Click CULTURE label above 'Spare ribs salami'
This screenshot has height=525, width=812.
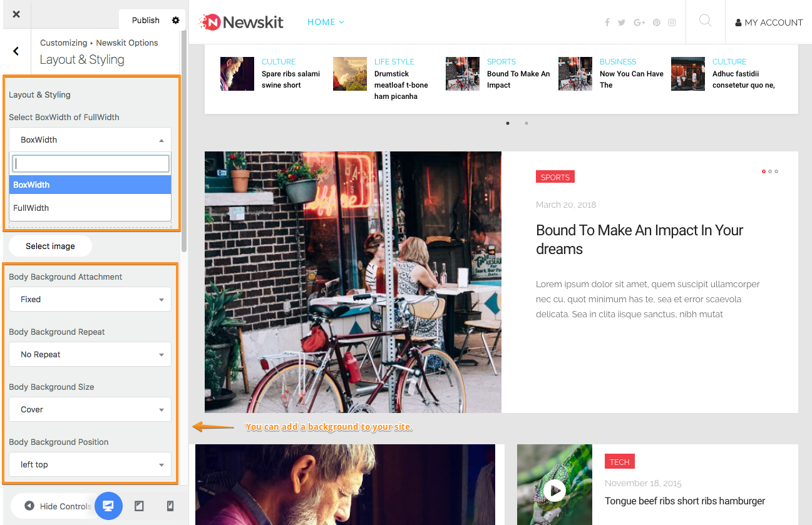coord(279,62)
